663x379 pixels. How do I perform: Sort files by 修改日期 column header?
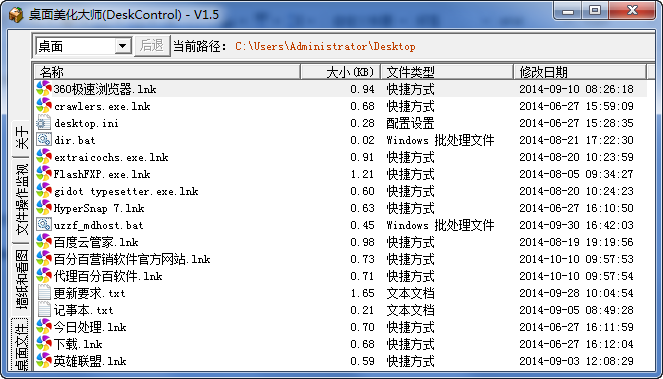coord(580,72)
